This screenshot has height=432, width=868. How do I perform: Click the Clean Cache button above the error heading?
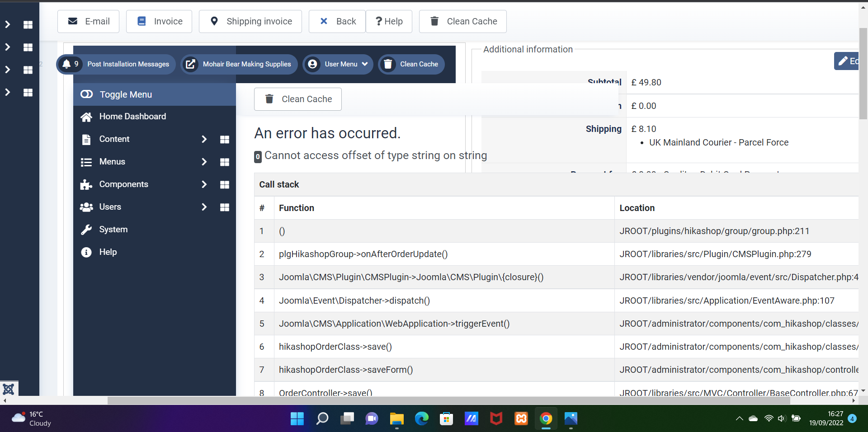(298, 99)
